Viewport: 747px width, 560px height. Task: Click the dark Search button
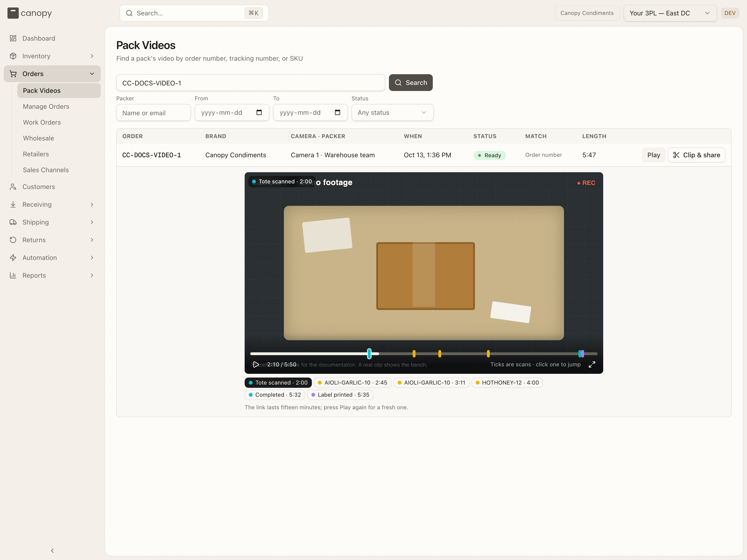[x=411, y=83]
